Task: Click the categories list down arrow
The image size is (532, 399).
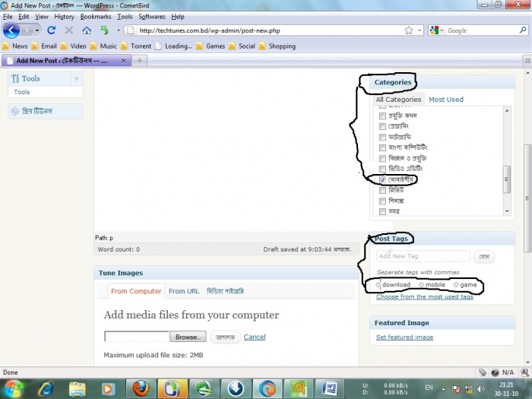Action: point(507,211)
